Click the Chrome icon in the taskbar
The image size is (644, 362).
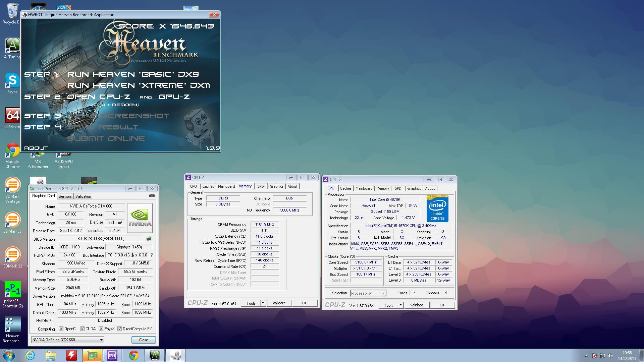click(133, 355)
